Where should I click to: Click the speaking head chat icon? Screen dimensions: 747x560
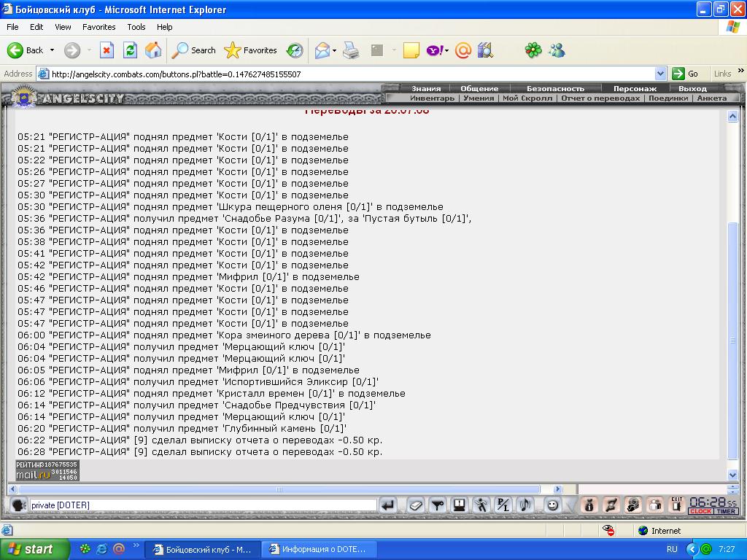[x=18, y=505]
